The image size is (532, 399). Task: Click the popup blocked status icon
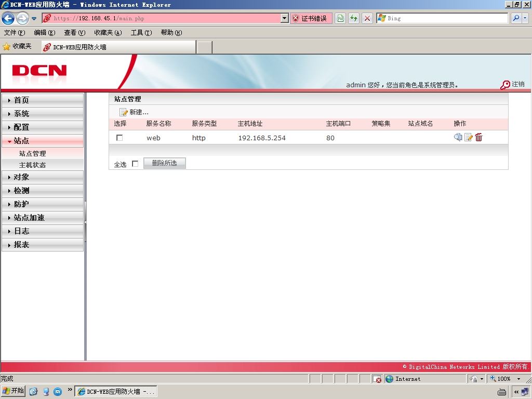[377, 379]
